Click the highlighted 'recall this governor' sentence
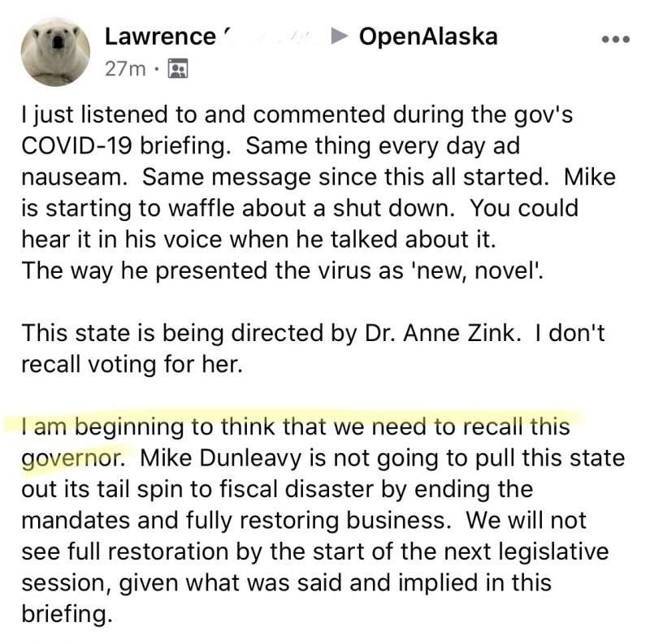This screenshot has height=644, width=650. [295, 442]
